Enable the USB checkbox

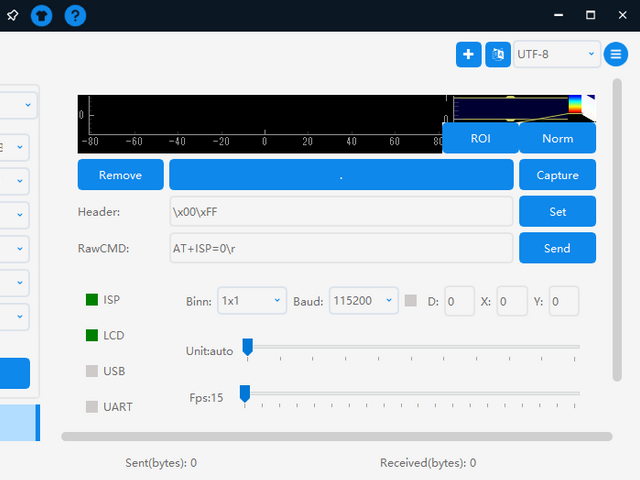point(92,371)
